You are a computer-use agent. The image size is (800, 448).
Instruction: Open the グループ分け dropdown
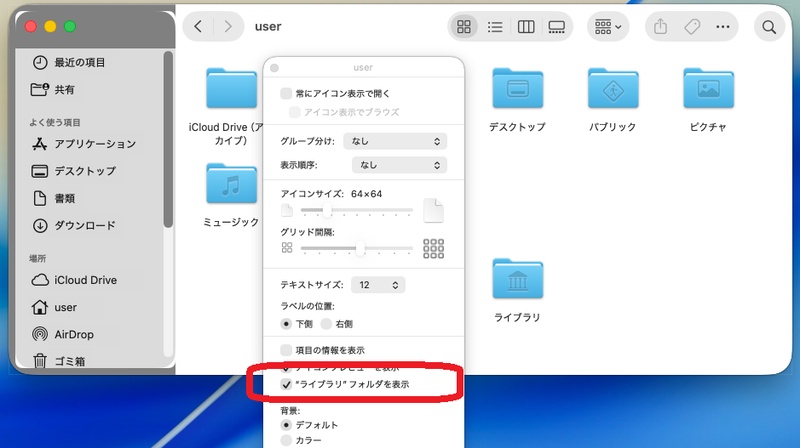click(395, 141)
